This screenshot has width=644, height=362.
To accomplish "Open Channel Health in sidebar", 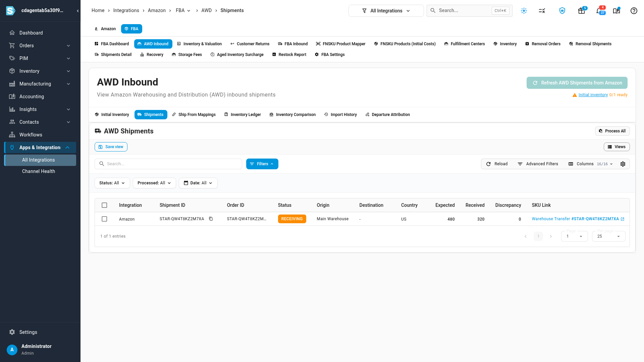I will (40, 171).
